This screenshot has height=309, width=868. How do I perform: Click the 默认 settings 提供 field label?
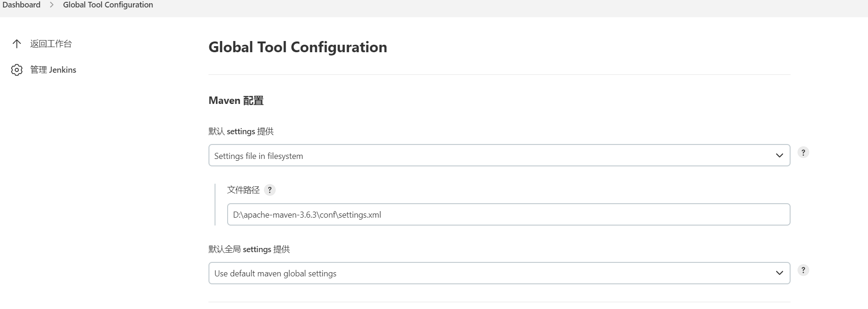pos(241,131)
